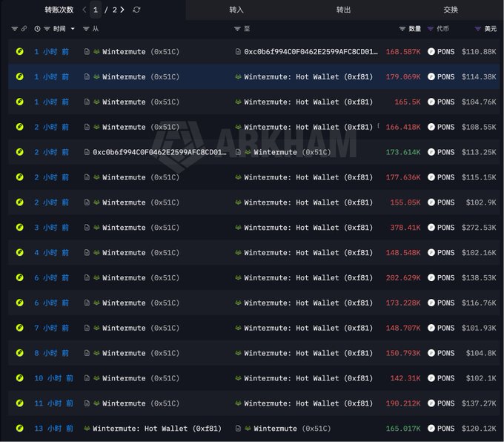
Task: Open the '7 小时 前' transaction link
Action: coord(51,328)
